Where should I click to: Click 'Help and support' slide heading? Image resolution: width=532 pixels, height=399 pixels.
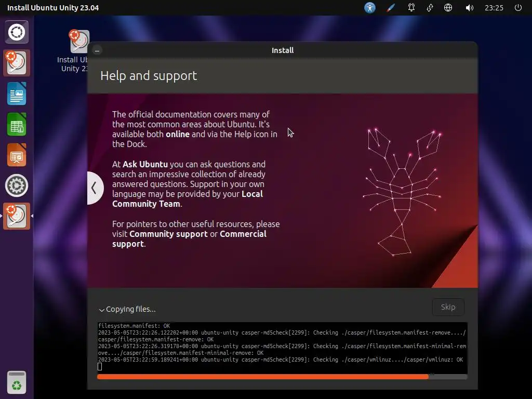pos(149,76)
